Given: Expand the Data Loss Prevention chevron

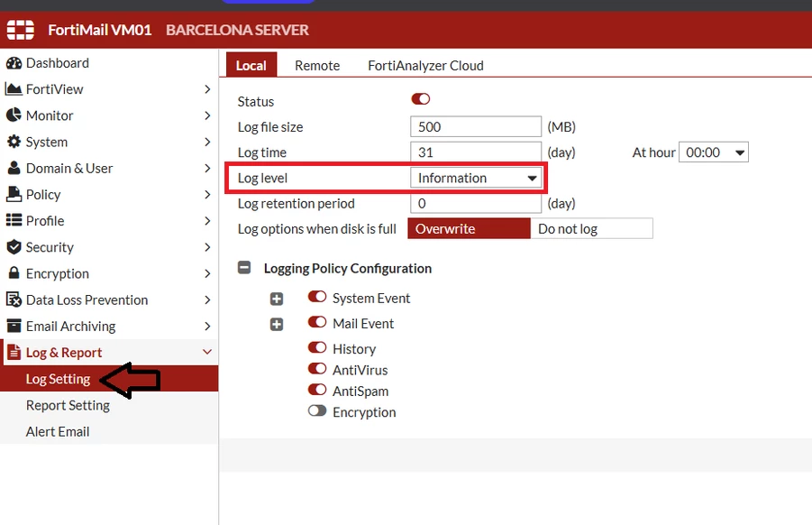Looking at the screenshot, I should [207, 299].
